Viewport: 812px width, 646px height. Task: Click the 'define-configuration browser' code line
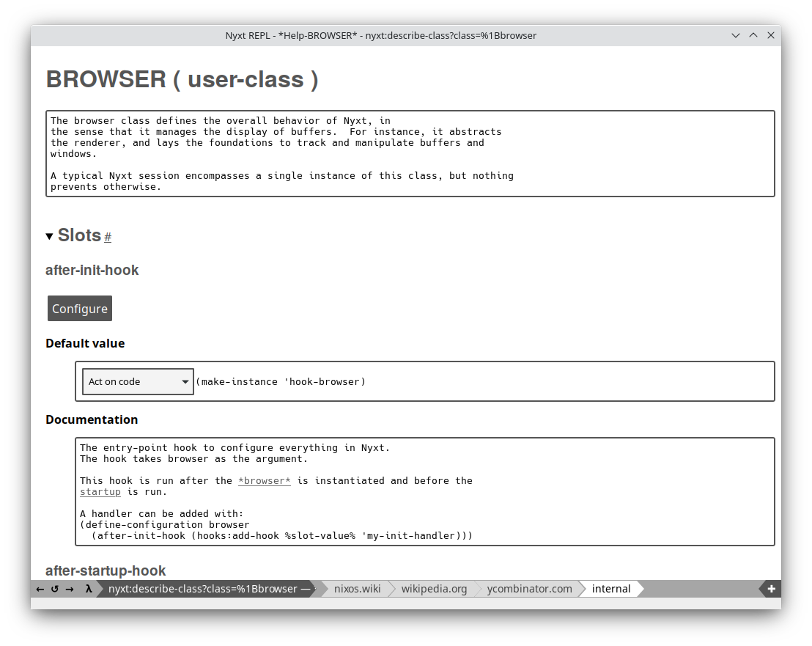coord(165,525)
